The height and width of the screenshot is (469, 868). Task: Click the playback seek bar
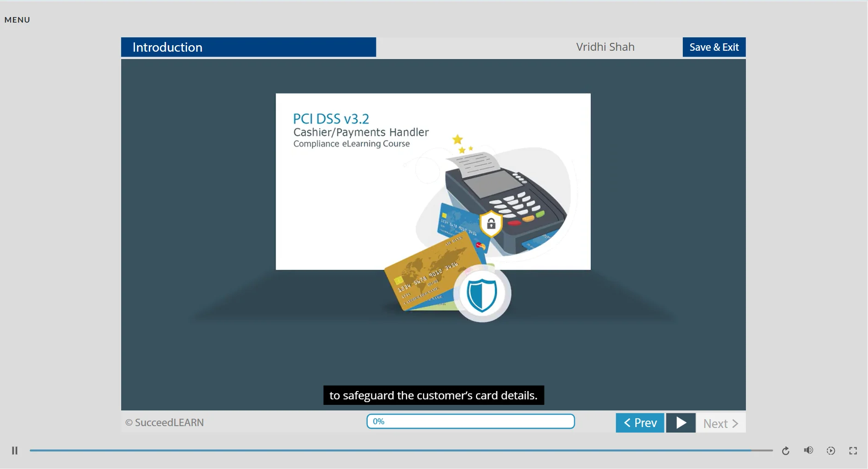click(x=401, y=450)
